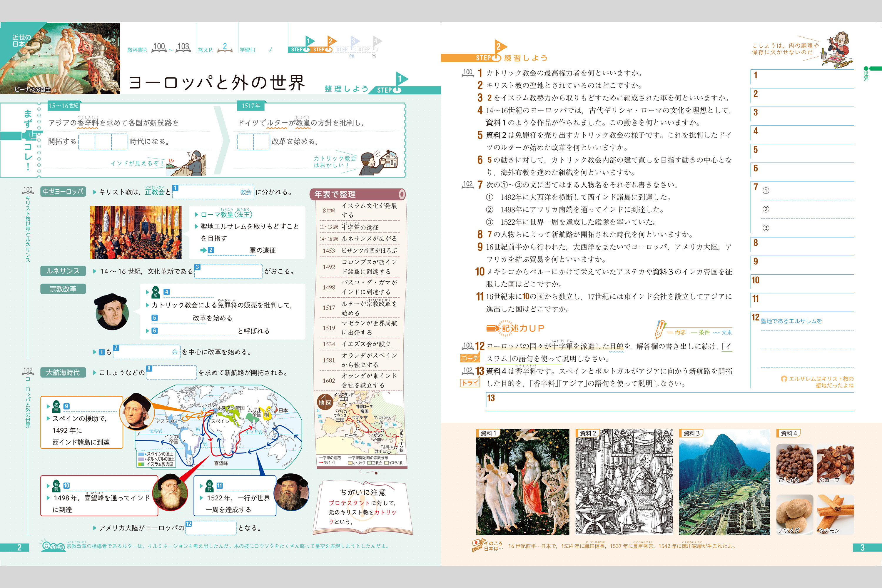Click the triangle bullet before スペインの援助で
The height and width of the screenshot is (588, 882).
tap(48, 418)
